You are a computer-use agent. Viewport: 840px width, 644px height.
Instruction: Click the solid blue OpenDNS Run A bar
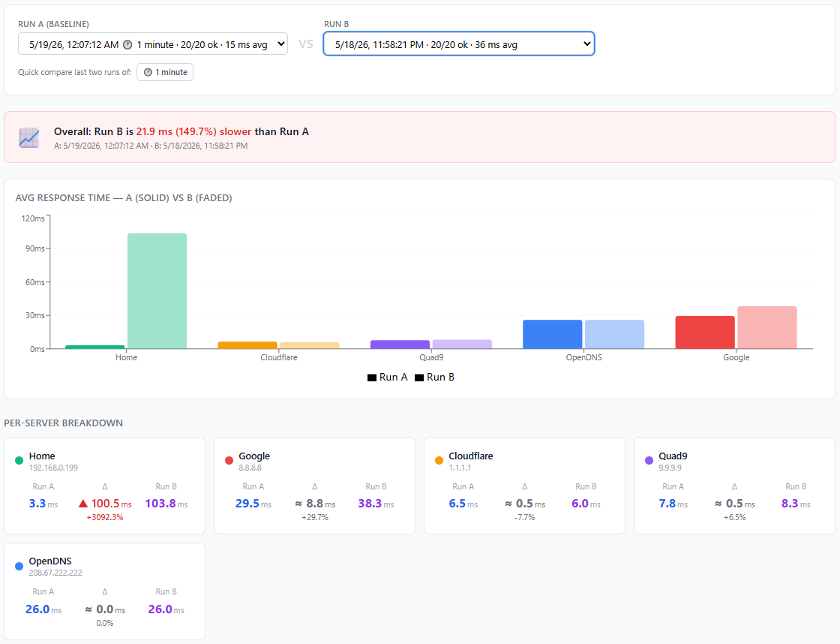(552, 335)
